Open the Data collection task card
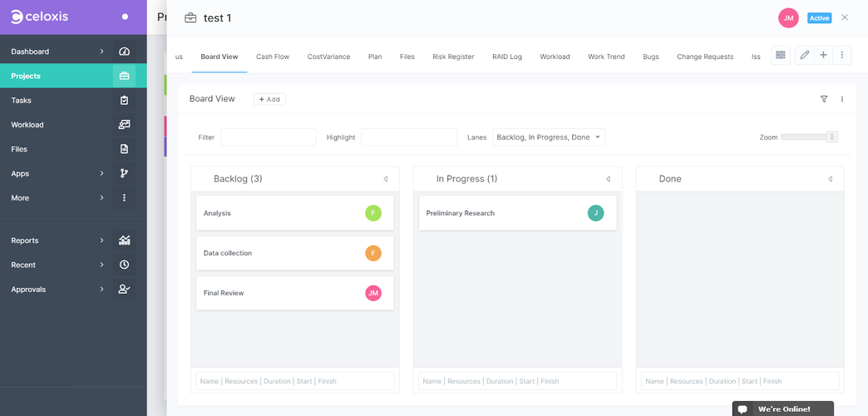868x416 pixels. coord(295,253)
